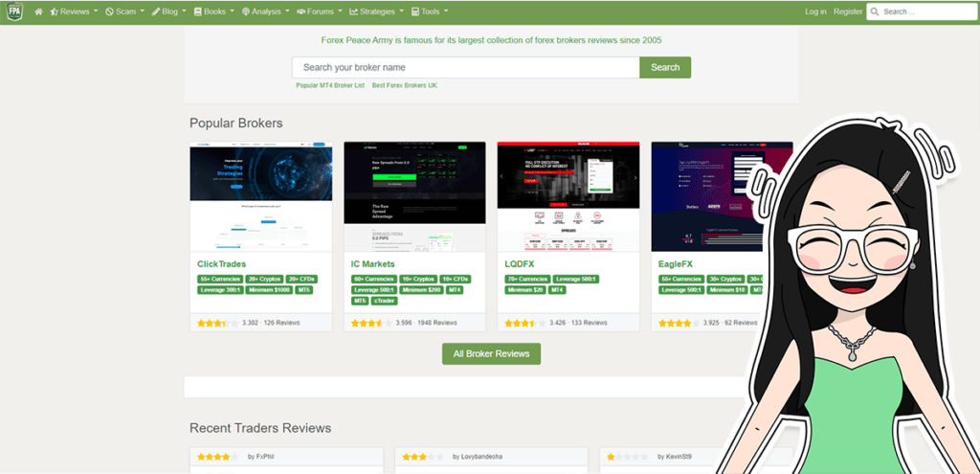980x474 pixels.
Task: Click the head icon beside Analysis
Action: (246, 11)
